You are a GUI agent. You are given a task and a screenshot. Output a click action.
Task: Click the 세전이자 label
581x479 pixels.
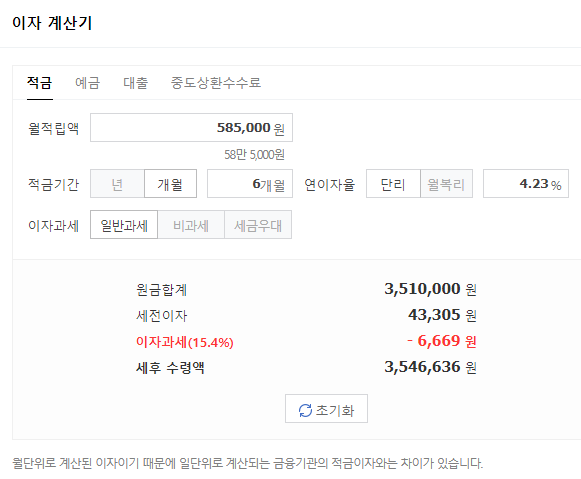[x=162, y=316]
